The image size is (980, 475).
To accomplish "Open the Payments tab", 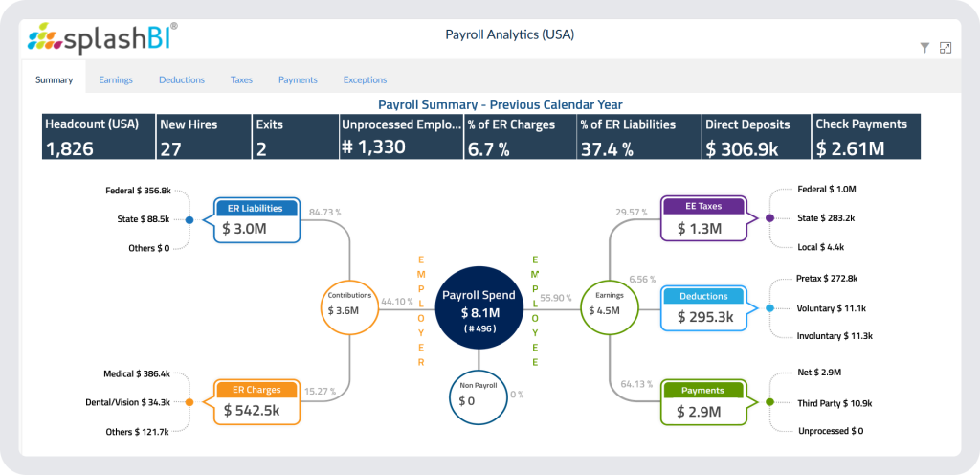I will pos(298,79).
